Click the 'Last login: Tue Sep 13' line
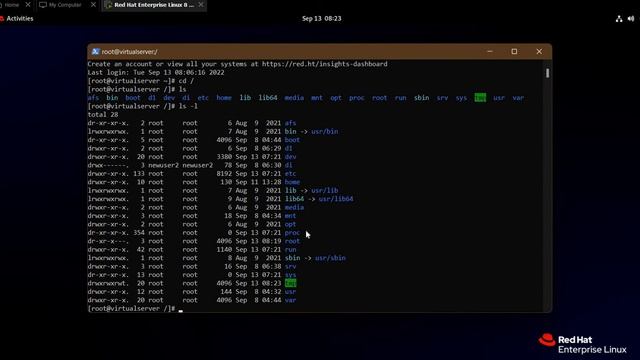Viewport: 640px width, 360px height. pos(156,73)
